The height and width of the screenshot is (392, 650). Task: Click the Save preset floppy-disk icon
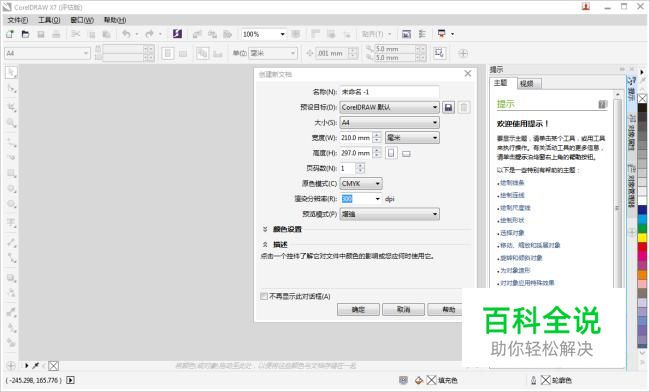point(448,107)
